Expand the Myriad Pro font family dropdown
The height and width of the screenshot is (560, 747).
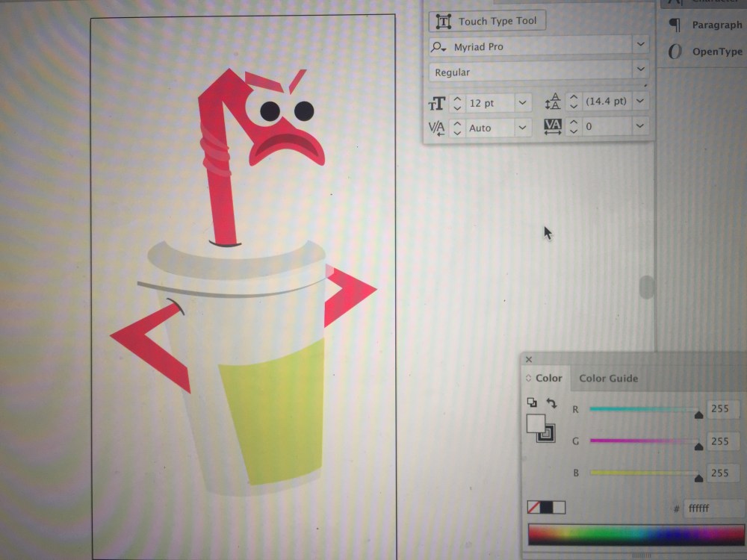click(x=640, y=46)
